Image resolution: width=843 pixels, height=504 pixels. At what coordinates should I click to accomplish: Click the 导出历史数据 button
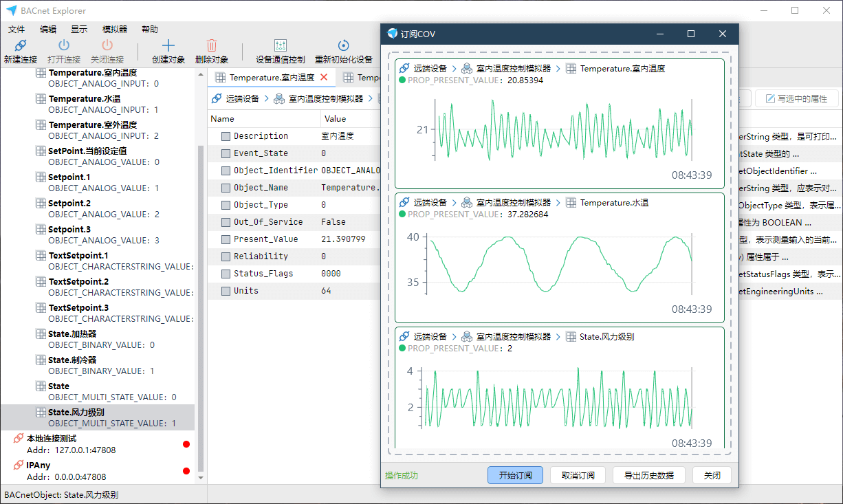point(648,475)
